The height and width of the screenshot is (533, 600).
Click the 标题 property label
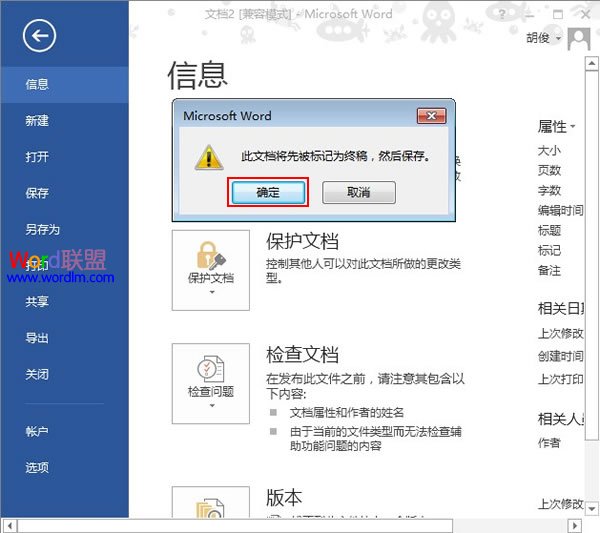click(549, 230)
